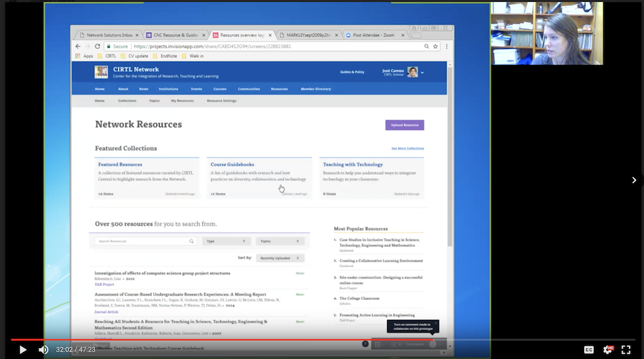Open video quality settings gear
This screenshot has height=359, width=644.
tap(608, 349)
